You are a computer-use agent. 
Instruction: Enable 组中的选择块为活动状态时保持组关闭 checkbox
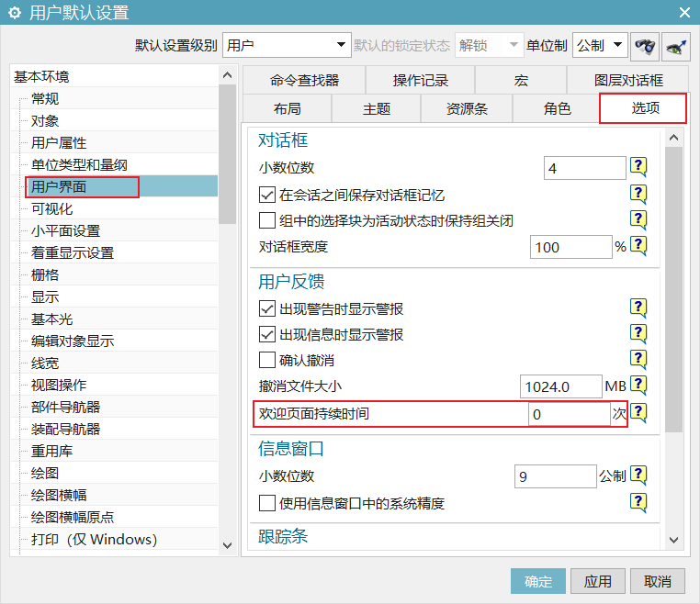pos(267,220)
